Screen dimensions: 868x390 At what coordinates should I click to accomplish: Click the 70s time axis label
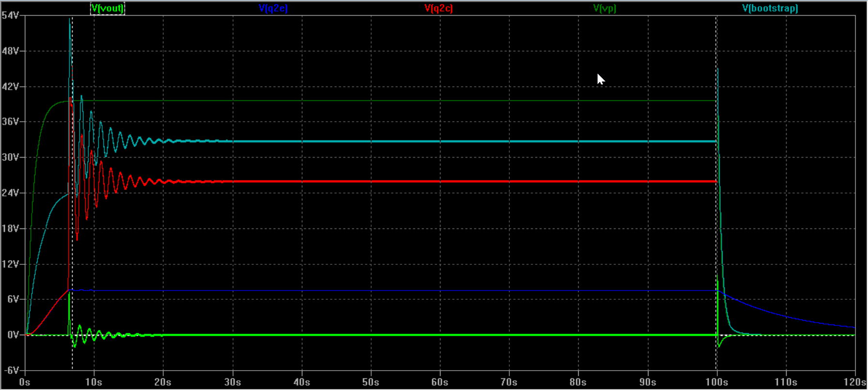[509, 382]
